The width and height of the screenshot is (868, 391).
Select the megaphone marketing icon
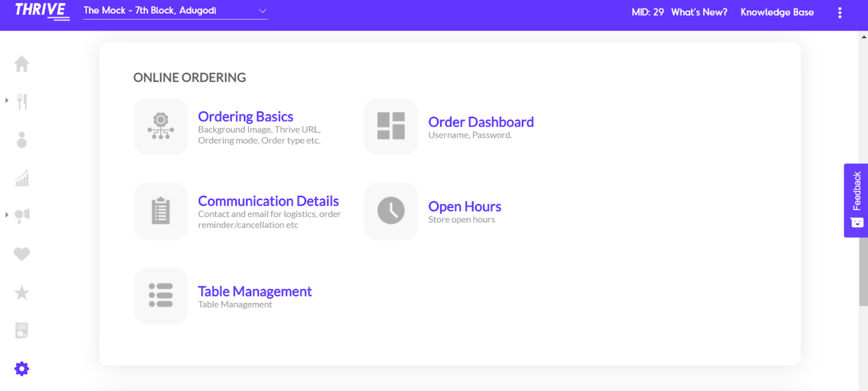pos(22,216)
